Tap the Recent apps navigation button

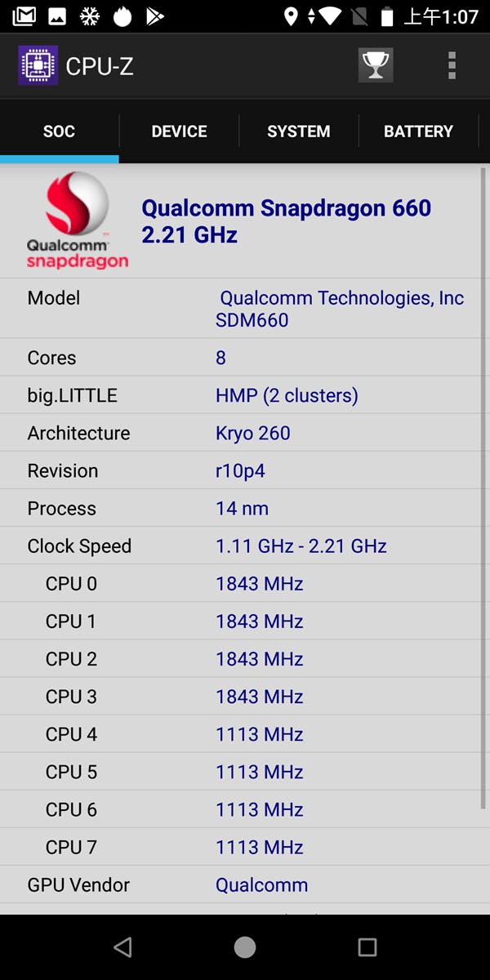coord(367,947)
